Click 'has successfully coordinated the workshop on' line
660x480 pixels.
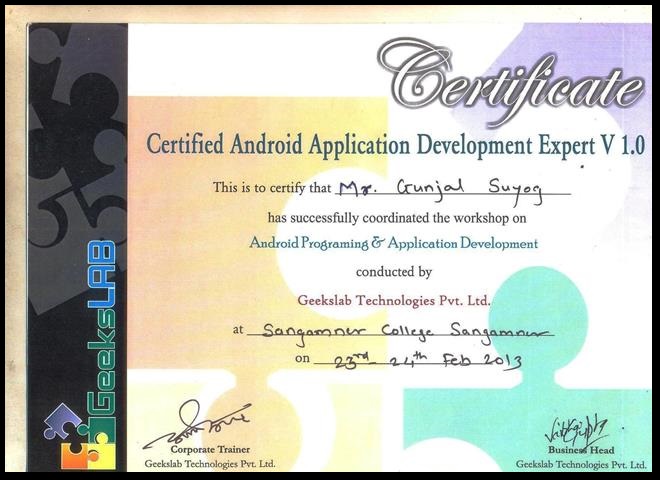coord(397,218)
